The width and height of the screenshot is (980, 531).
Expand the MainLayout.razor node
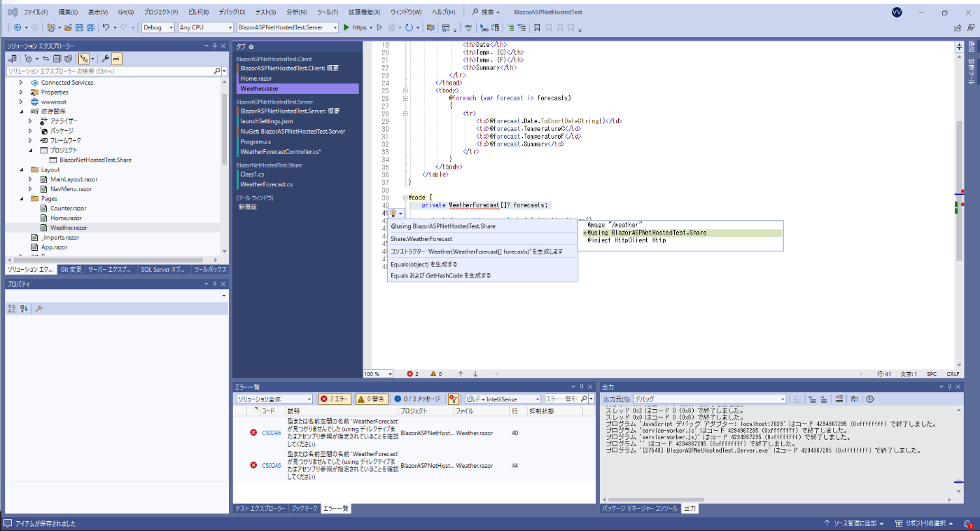31,179
